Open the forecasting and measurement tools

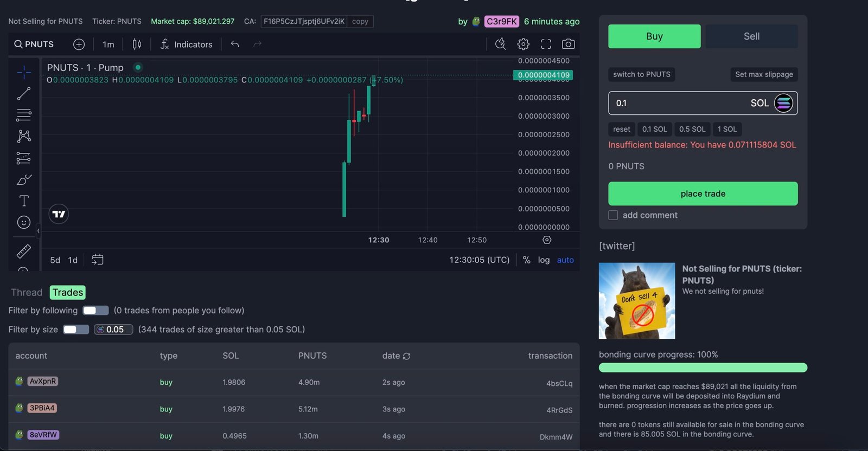point(24,158)
